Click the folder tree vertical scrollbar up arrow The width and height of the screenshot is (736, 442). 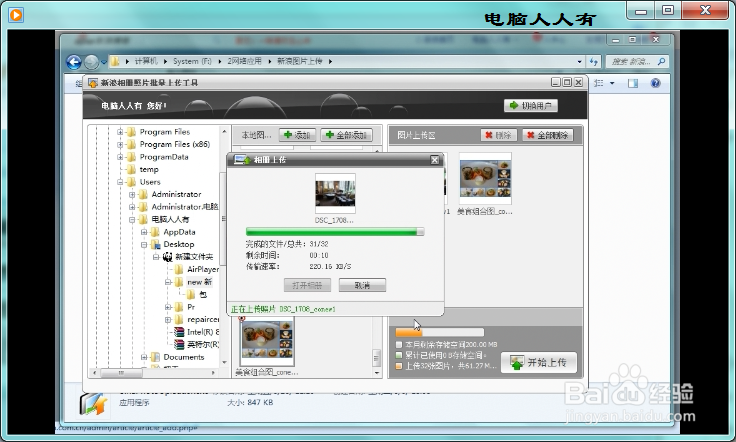point(224,131)
